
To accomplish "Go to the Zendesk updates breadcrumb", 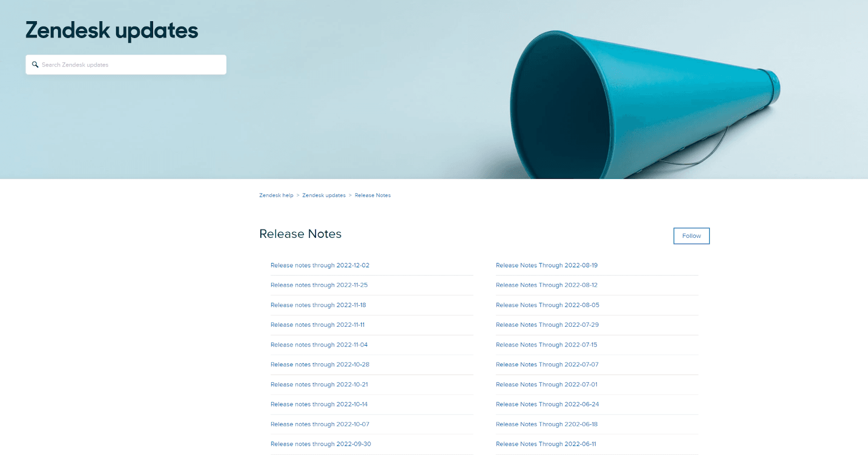I will pyautogui.click(x=324, y=195).
